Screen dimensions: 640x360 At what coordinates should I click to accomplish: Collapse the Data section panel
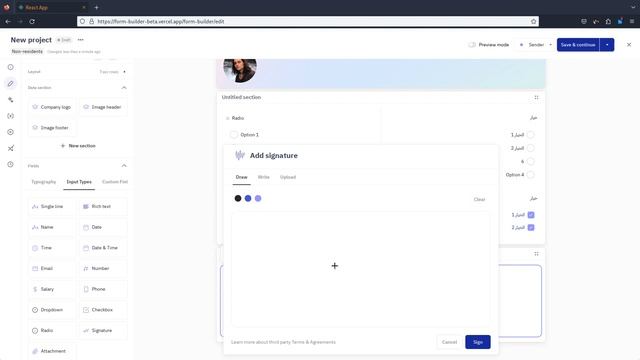124,88
